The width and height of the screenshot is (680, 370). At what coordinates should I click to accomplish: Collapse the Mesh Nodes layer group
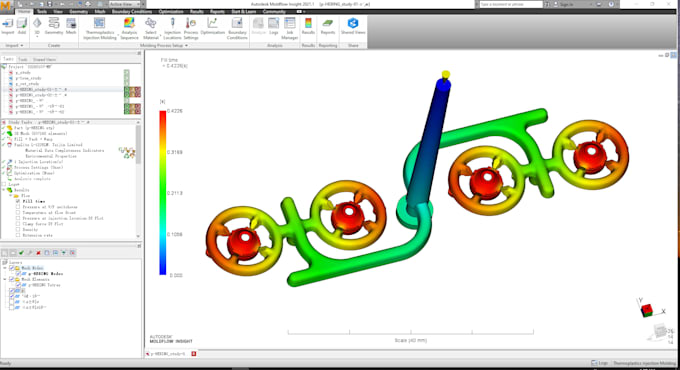[x=5, y=268]
